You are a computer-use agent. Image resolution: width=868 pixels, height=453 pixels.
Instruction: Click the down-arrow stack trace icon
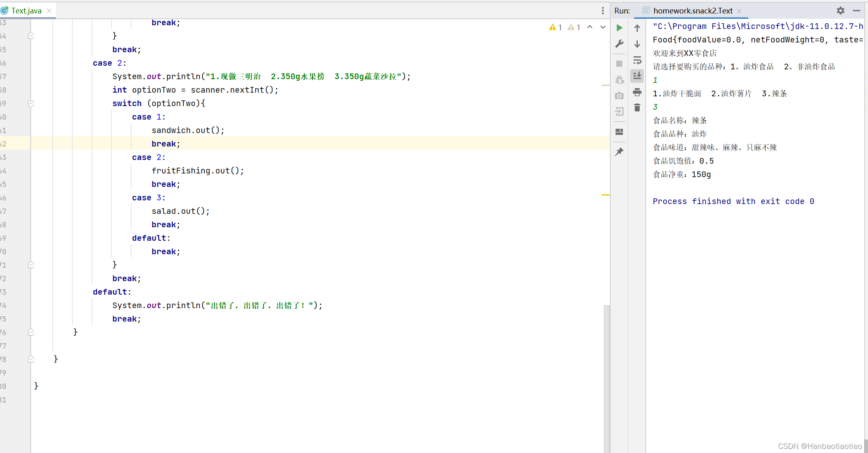637,44
